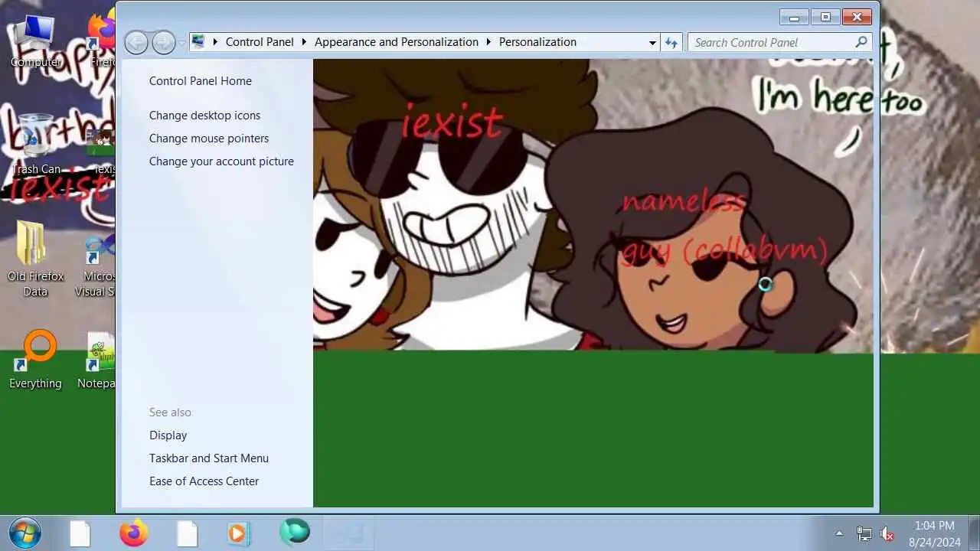Screen dimensions: 980x551
Task: Minimize the Personalization window
Action: [x=794, y=17]
